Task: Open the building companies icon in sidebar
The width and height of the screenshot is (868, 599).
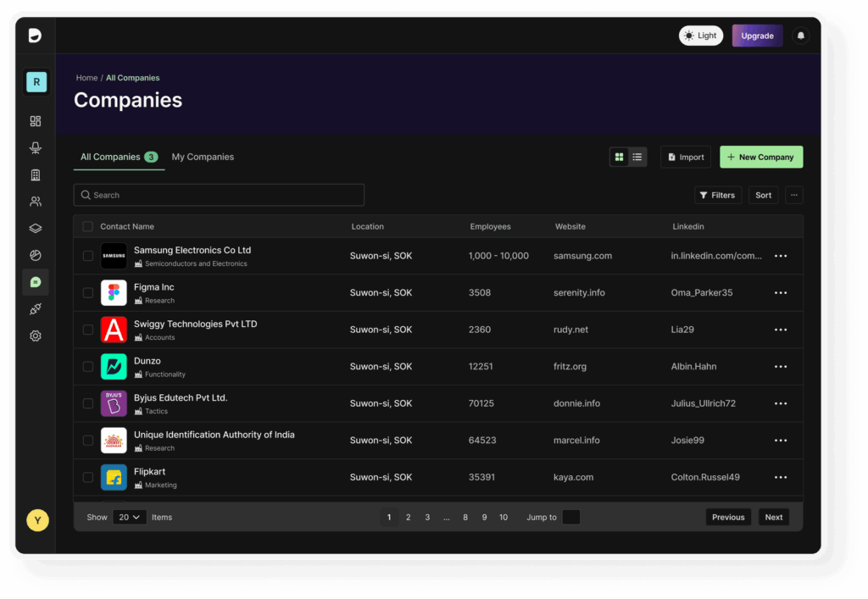Action: point(36,175)
